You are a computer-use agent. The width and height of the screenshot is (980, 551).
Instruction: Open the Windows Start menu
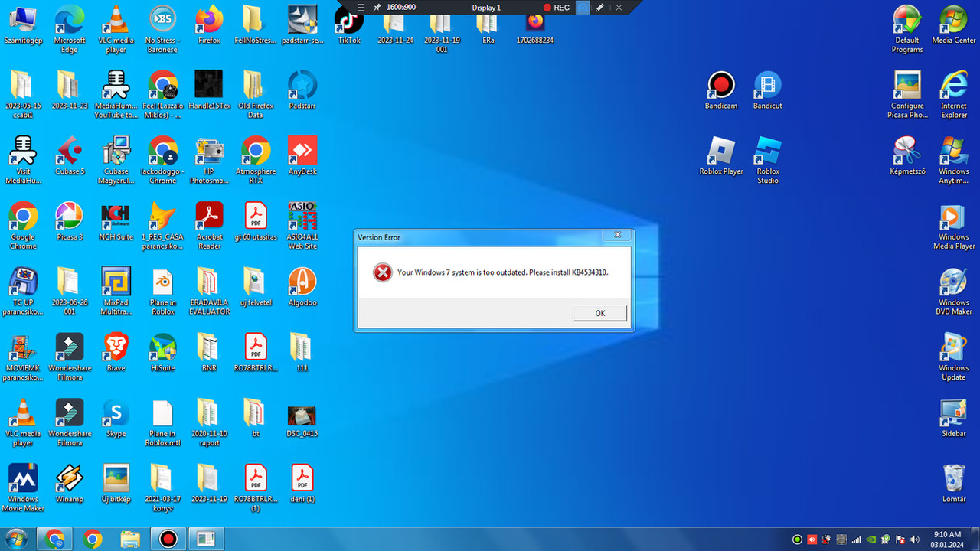tap(15, 539)
